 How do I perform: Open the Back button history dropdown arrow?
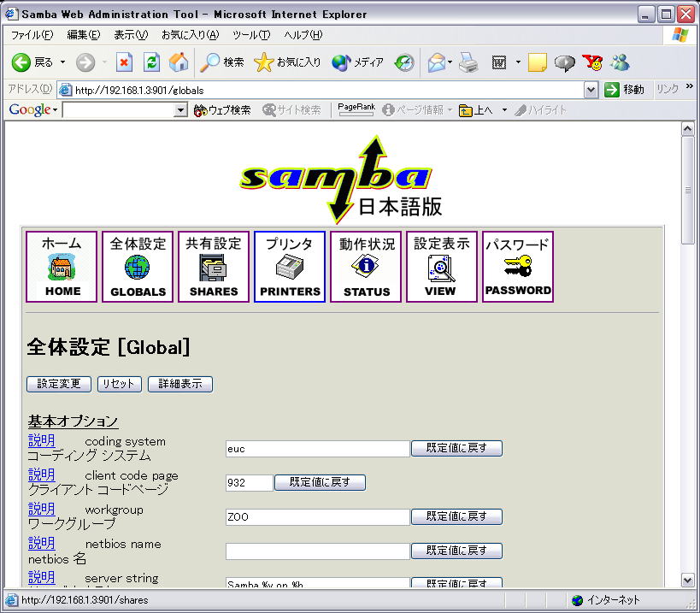[x=62, y=62]
